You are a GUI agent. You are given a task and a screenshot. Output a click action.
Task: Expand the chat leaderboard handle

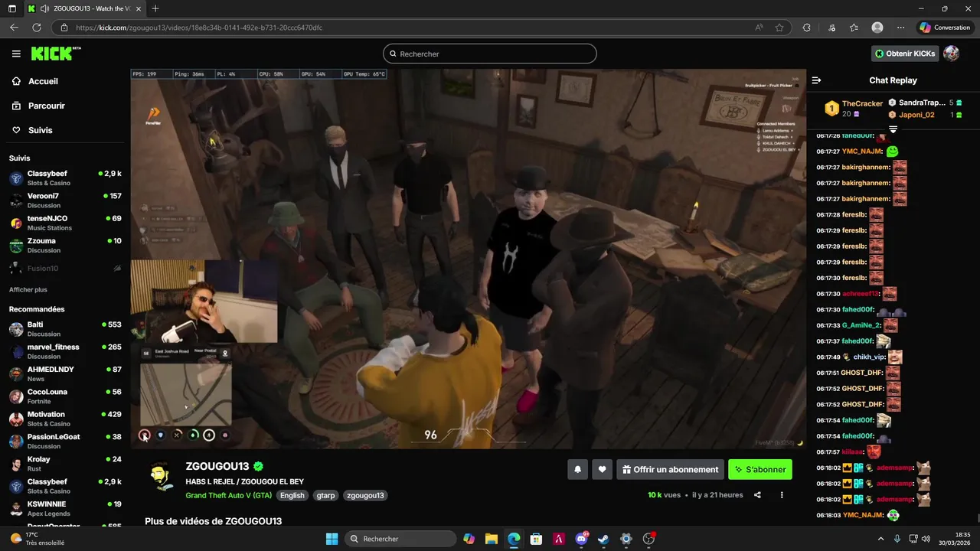click(893, 129)
